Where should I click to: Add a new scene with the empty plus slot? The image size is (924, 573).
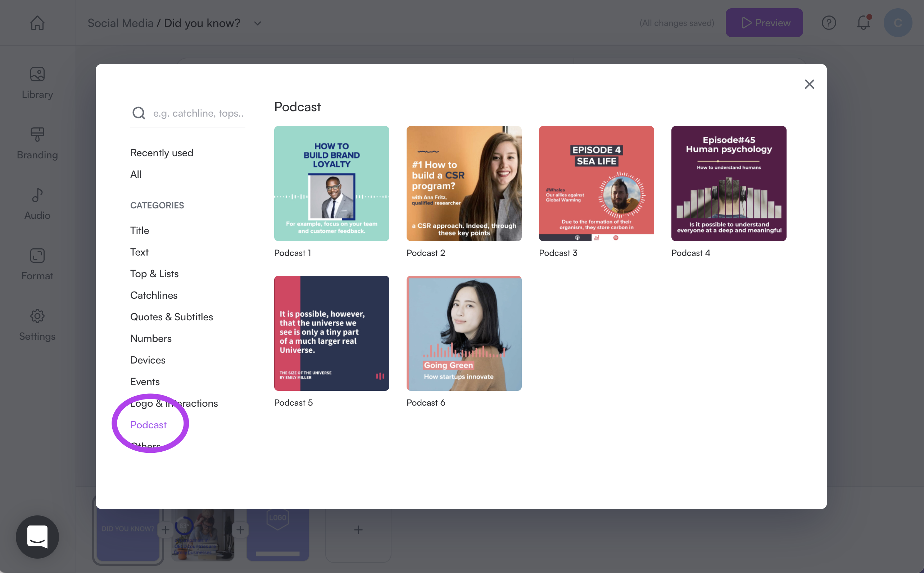tap(358, 529)
